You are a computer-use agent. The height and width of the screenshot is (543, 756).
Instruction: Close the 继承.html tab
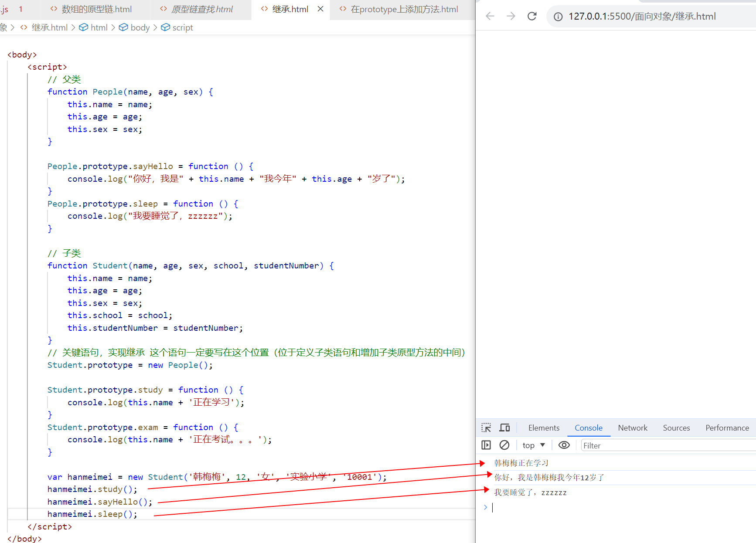[x=320, y=9]
